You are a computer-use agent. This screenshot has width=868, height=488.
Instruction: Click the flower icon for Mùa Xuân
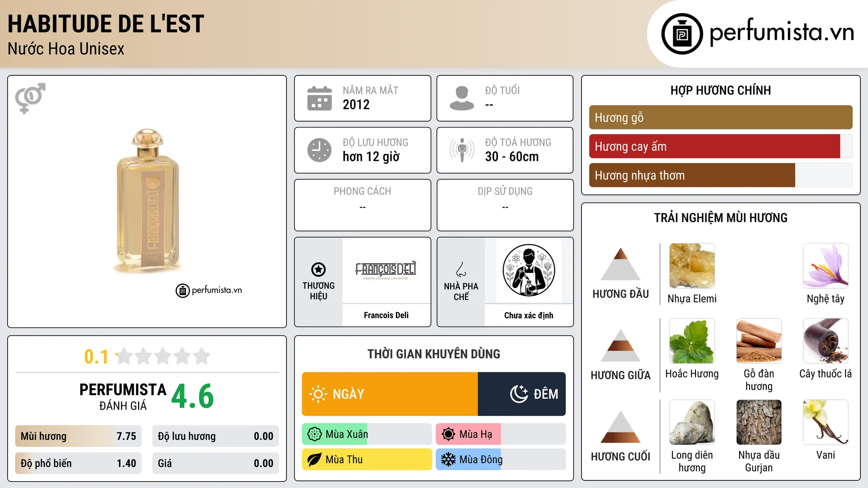click(314, 434)
